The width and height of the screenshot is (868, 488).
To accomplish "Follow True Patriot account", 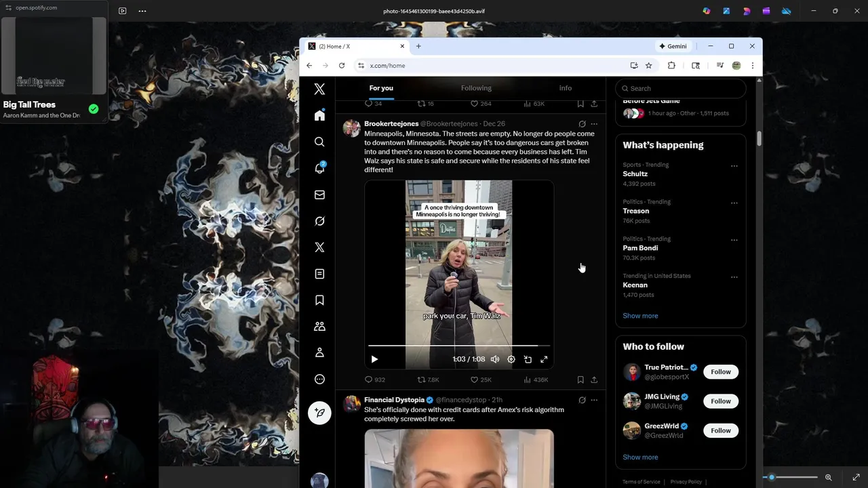I will (721, 371).
